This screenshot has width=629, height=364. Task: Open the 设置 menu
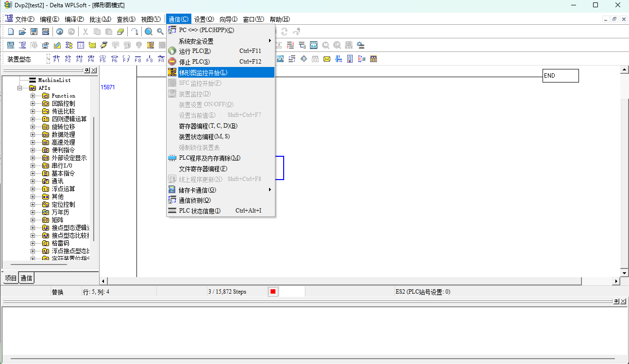204,19
